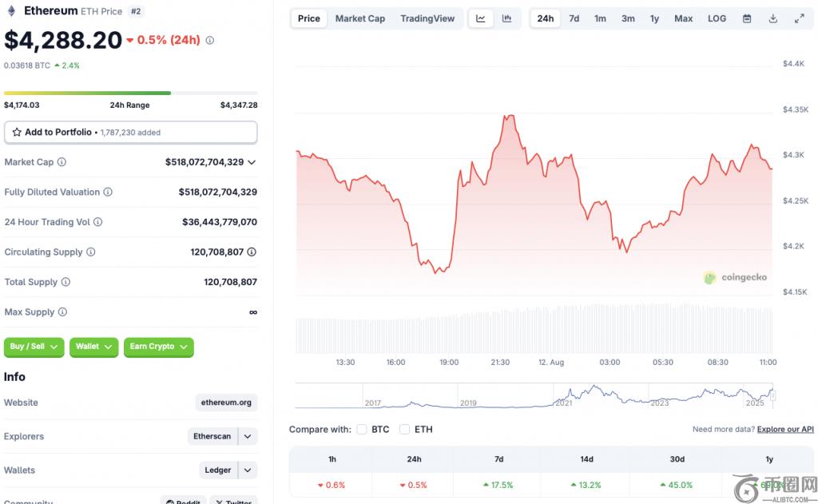Switch to the TradingView tab
This screenshot has width=818, height=504.
pyautogui.click(x=427, y=18)
